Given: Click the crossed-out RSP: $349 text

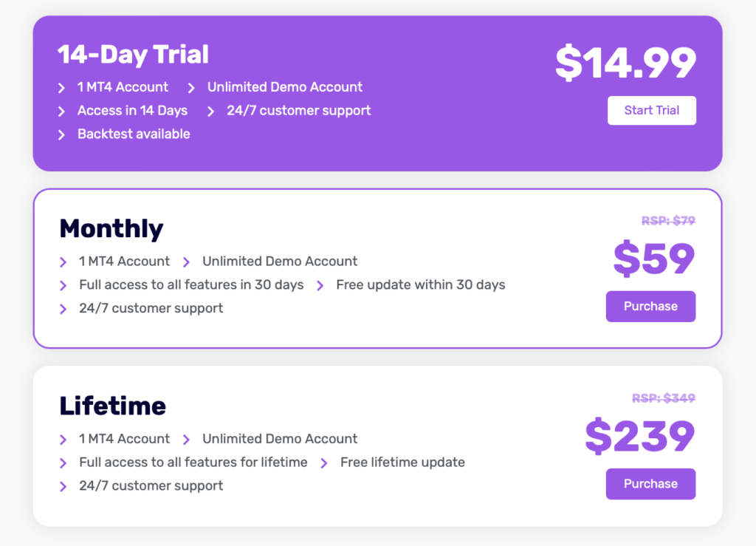Looking at the screenshot, I should (663, 398).
